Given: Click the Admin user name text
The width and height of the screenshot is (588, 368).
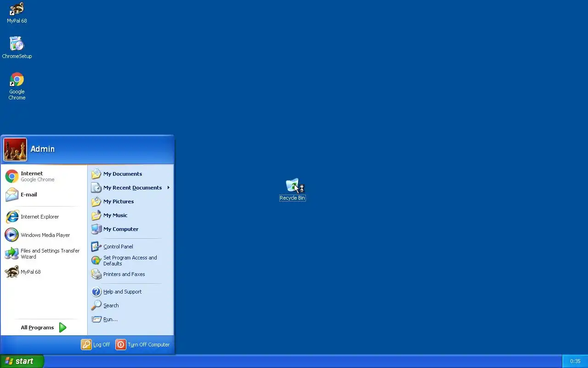Looking at the screenshot, I should pyautogui.click(x=43, y=149).
